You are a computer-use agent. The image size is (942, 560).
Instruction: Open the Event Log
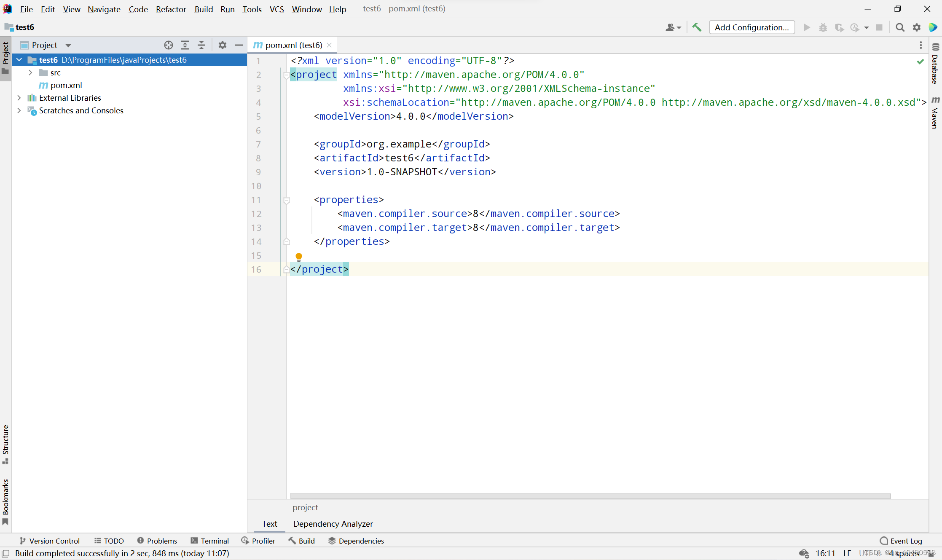[901, 541]
